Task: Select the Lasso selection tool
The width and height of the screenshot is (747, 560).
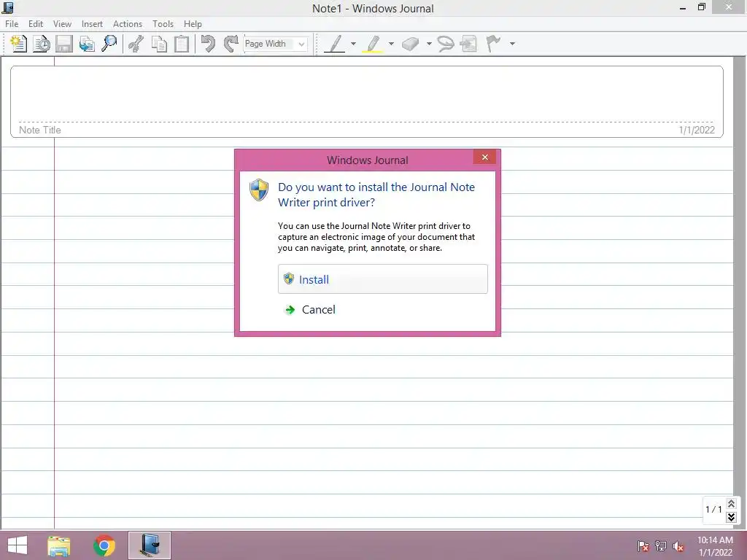Action: [446, 44]
